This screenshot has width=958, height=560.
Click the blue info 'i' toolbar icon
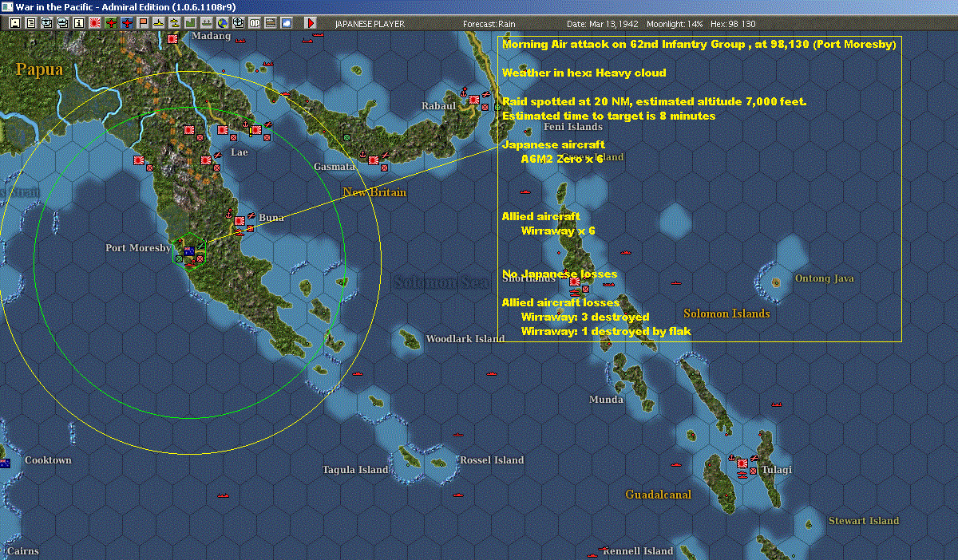pos(78,23)
